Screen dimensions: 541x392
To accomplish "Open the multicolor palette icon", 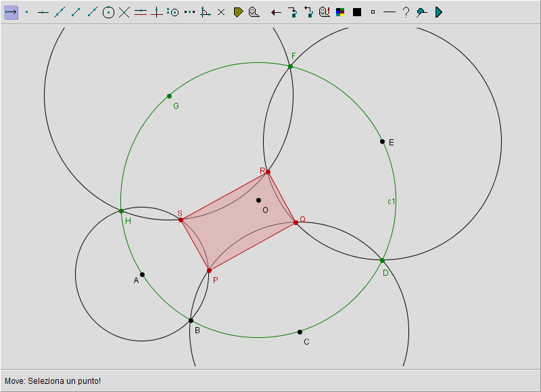I will tap(340, 12).
